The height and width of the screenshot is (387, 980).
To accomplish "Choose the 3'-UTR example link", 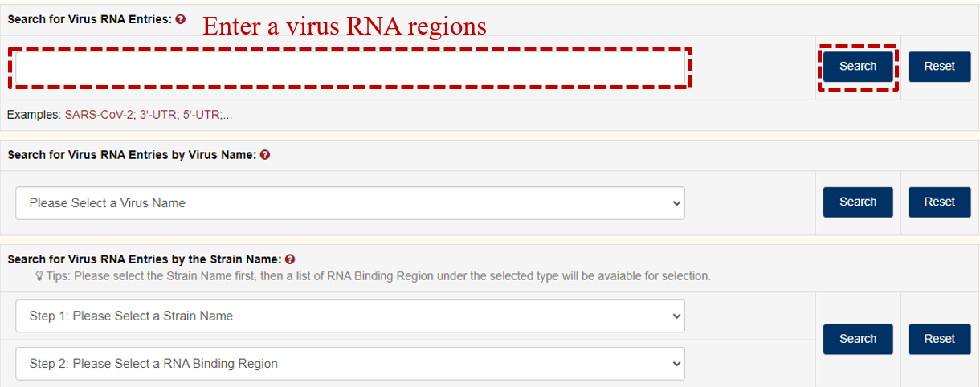I will pos(157,115).
